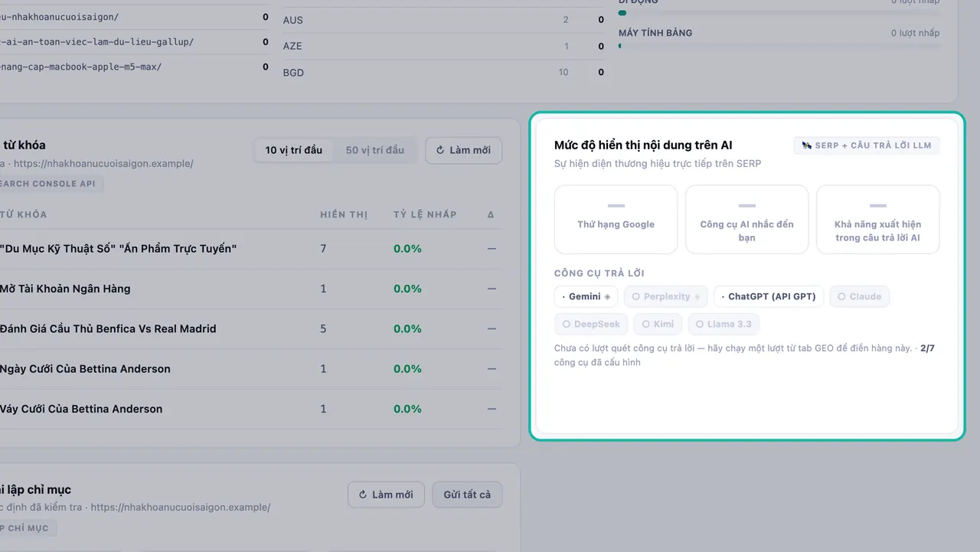Click the "TỶ LỆ NHẤP" column header

click(x=425, y=214)
